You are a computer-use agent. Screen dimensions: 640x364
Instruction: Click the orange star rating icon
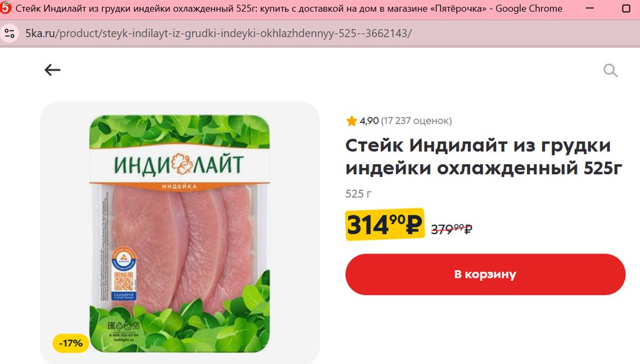pyautogui.click(x=351, y=121)
